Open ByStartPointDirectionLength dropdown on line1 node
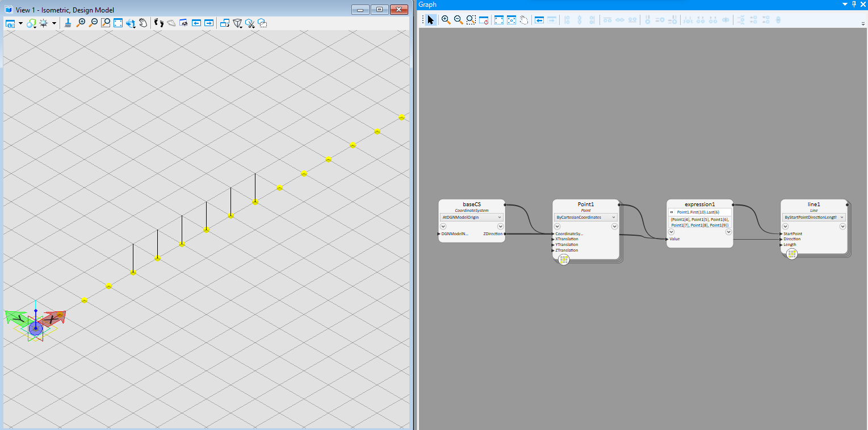The image size is (868, 430). [814, 217]
